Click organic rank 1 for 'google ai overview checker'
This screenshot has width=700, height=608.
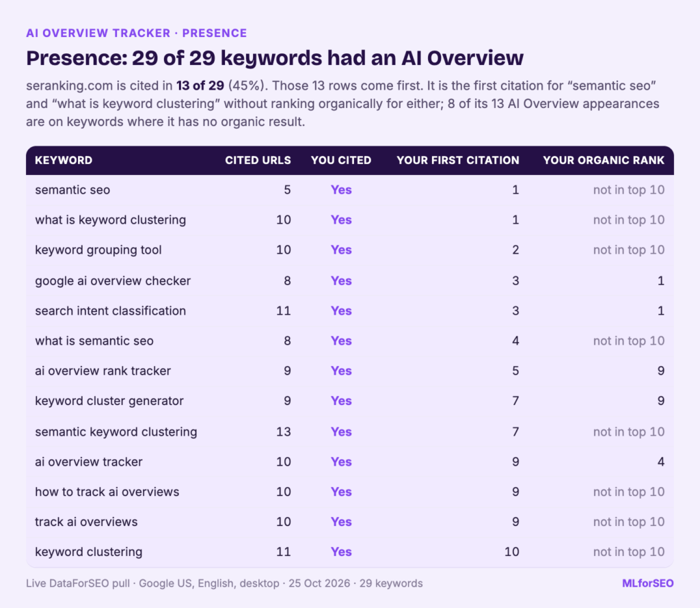[661, 280]
